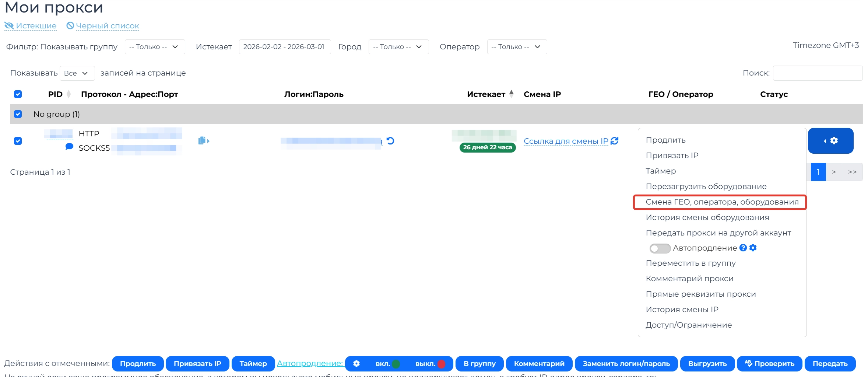Click the gear icon in bottom autoprolong bar
Image resolution: width=868 pixels, height=377 pixels.
(356, 364)
